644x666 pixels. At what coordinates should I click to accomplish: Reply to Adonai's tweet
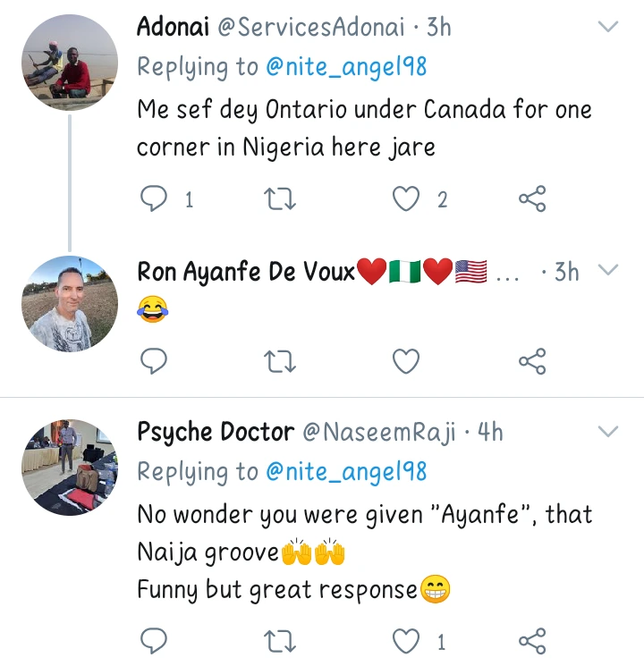point(155,200)
